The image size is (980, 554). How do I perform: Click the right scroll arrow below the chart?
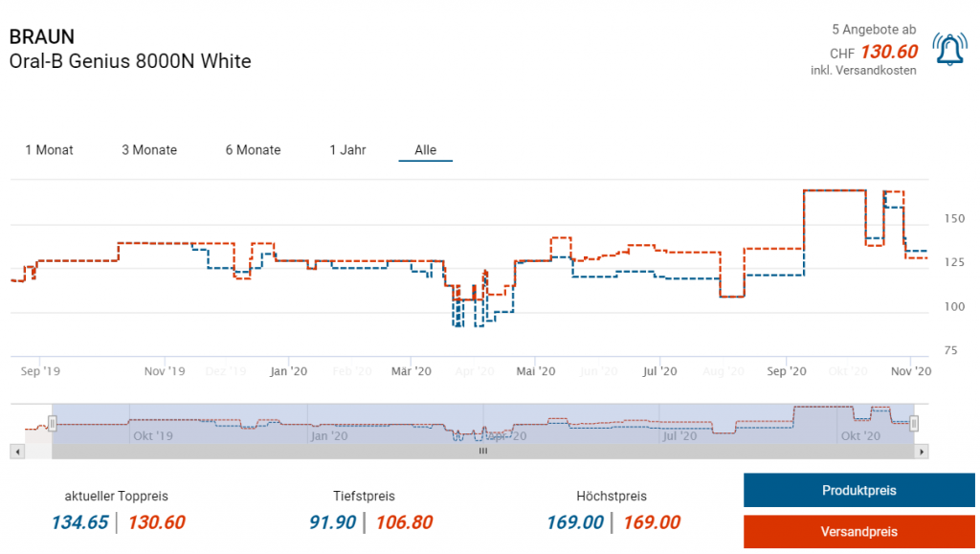[922, 451]
